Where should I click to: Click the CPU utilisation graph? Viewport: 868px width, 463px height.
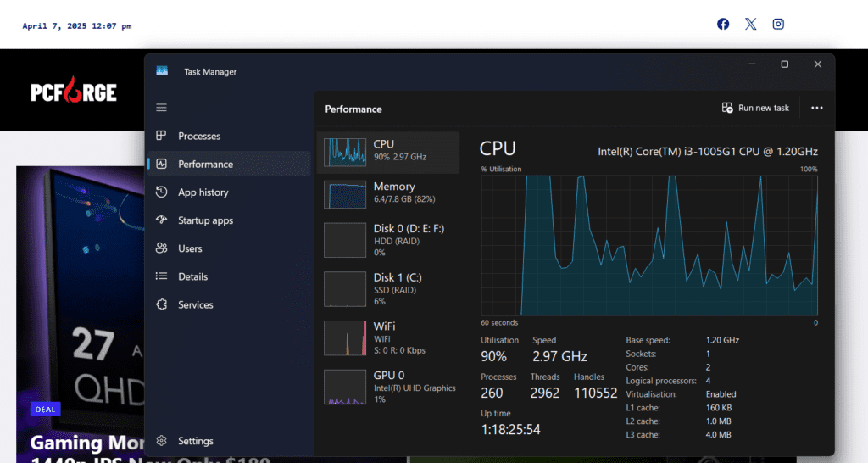point(648,245)
